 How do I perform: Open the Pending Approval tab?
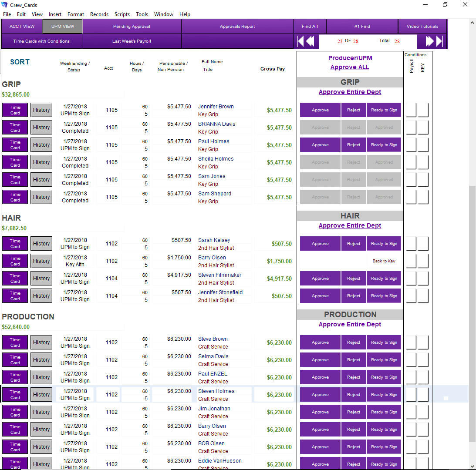(x=132, y=27)
